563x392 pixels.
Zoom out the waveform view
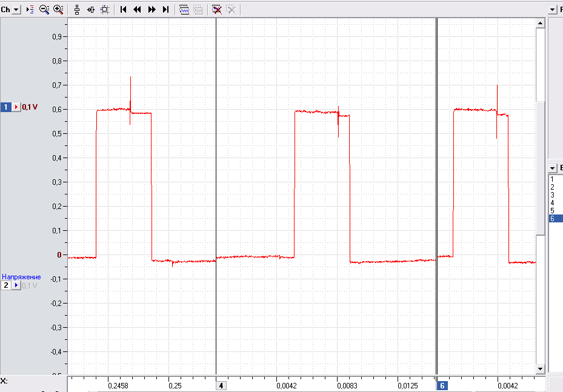coord(44,10)
